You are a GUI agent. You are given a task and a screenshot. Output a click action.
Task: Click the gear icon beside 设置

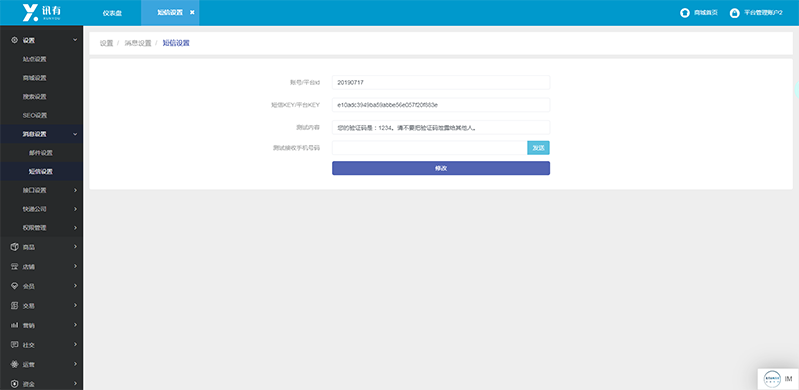point(14,40)
